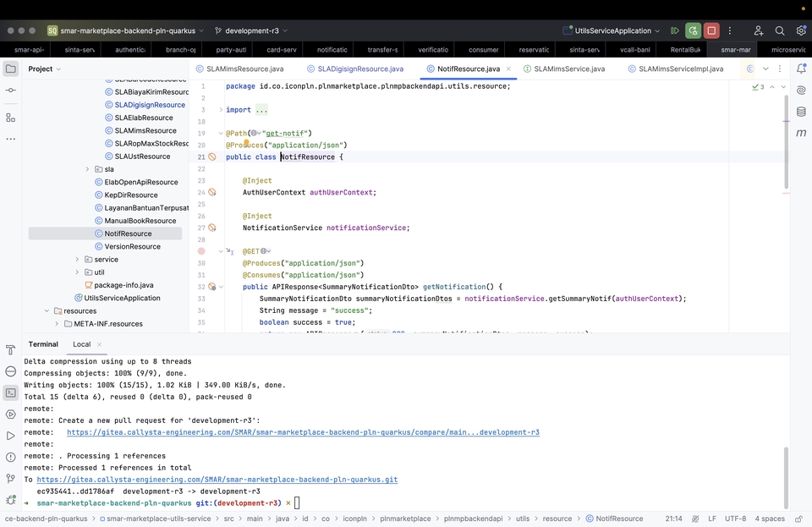Screen dimensions: 812x527
Task: Open the Maven tool window icon
Action: [x=801, y=133]
